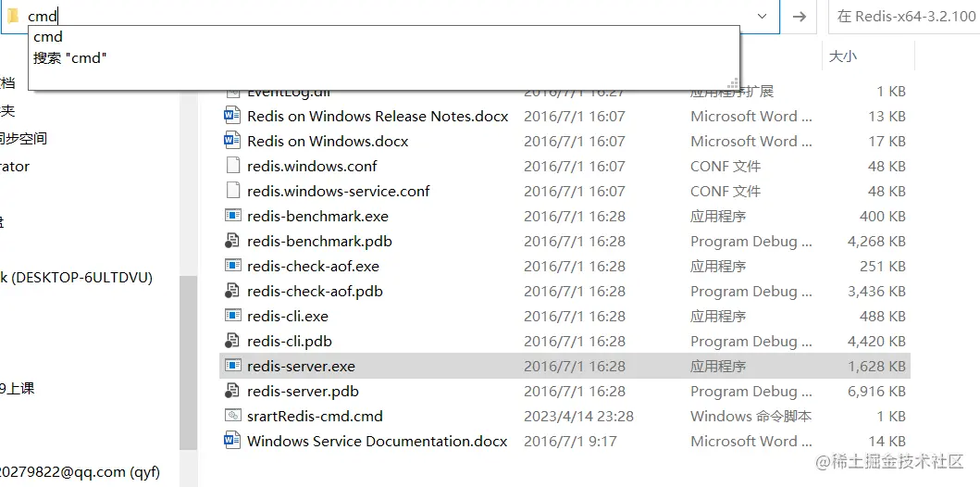Click the redis.windows.conf file icon

click(232, 166)
